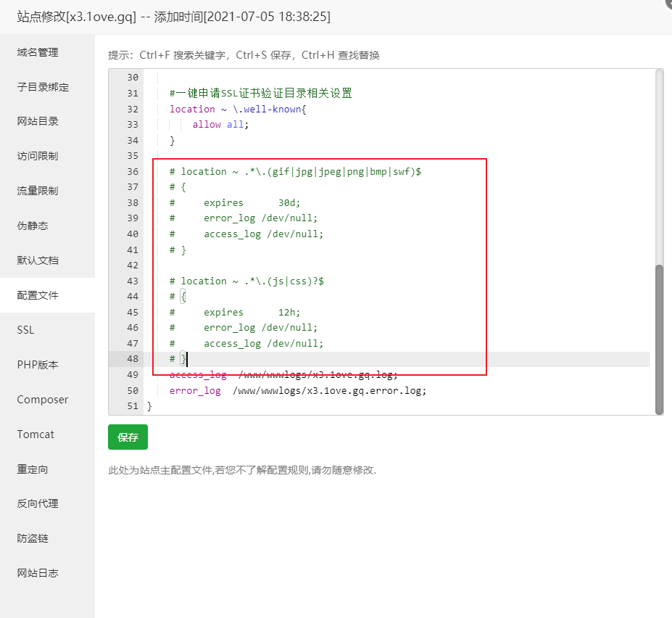Click the green 保存 button
The width and height of the screenshot is (672, 618).
[x=128, y=437]
